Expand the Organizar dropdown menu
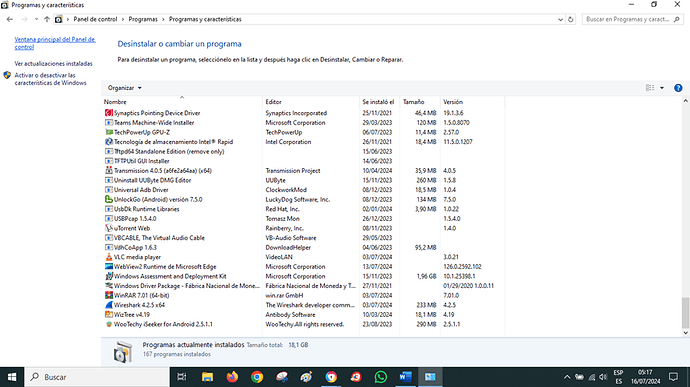The height and width of the screenshot is (387, 690). tap(125, 88)
